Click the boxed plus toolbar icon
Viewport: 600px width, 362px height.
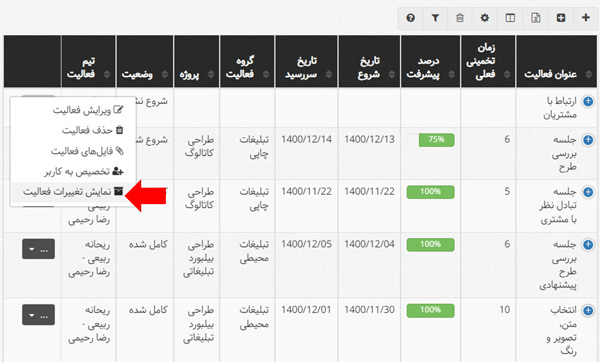pos(561,18)
